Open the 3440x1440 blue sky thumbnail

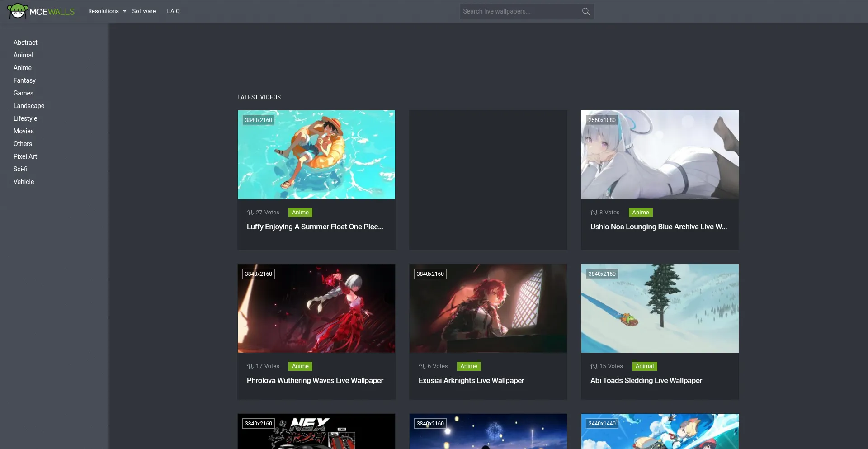[660, 431]
